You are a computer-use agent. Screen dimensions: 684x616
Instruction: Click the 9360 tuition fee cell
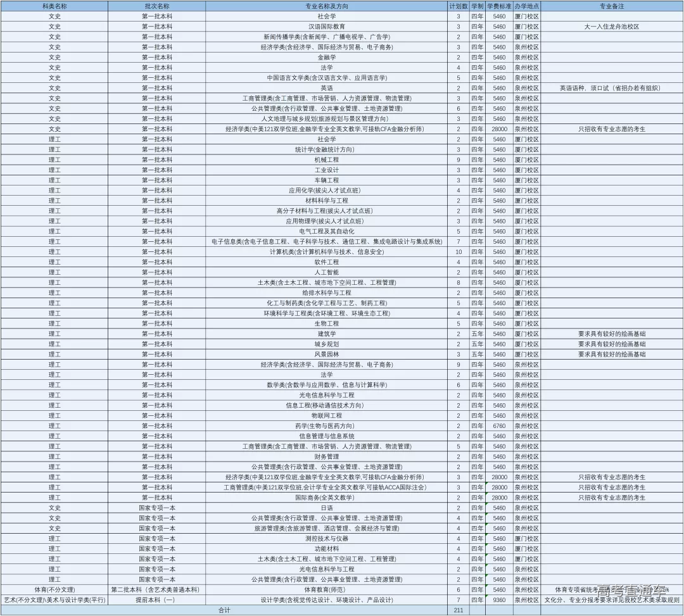[x=499, y=600]
